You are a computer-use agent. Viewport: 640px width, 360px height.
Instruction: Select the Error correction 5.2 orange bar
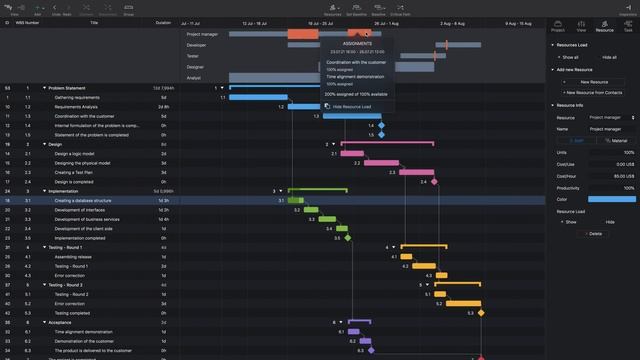[463, 304]
